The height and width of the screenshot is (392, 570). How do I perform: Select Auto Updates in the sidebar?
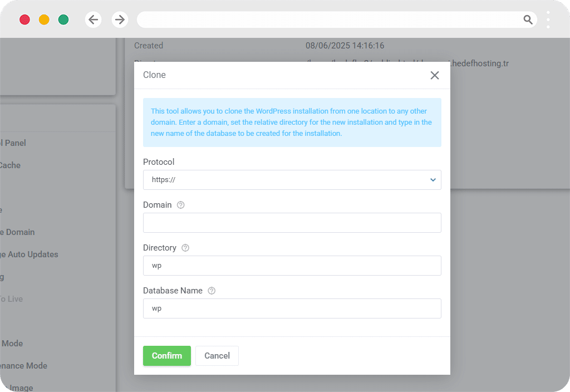tap(29, 254)
